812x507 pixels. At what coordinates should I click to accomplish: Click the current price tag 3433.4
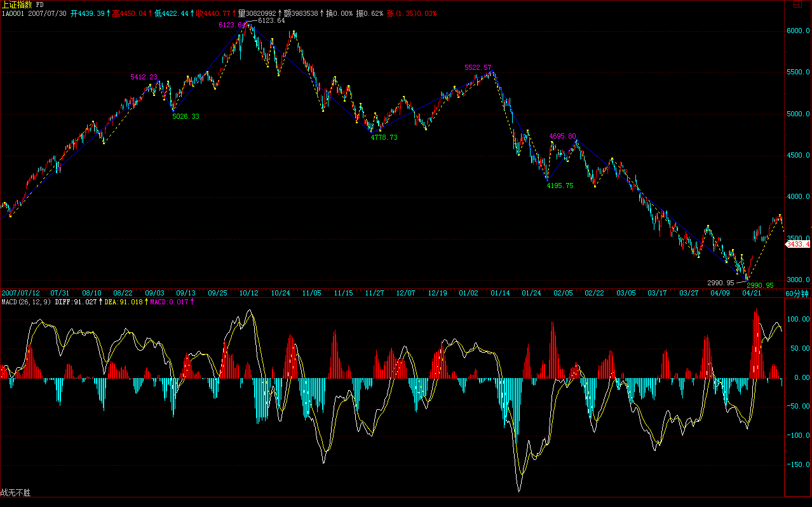point(798,244)
